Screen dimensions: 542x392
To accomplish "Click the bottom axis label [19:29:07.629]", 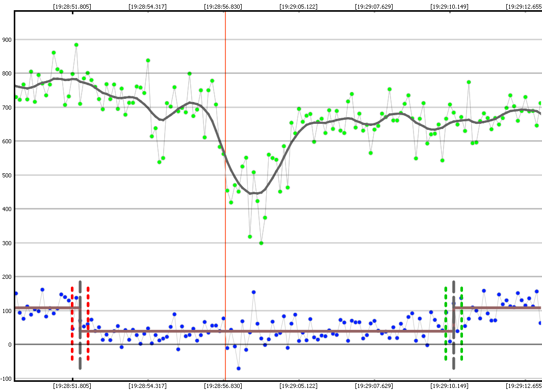I will point(374,386).
